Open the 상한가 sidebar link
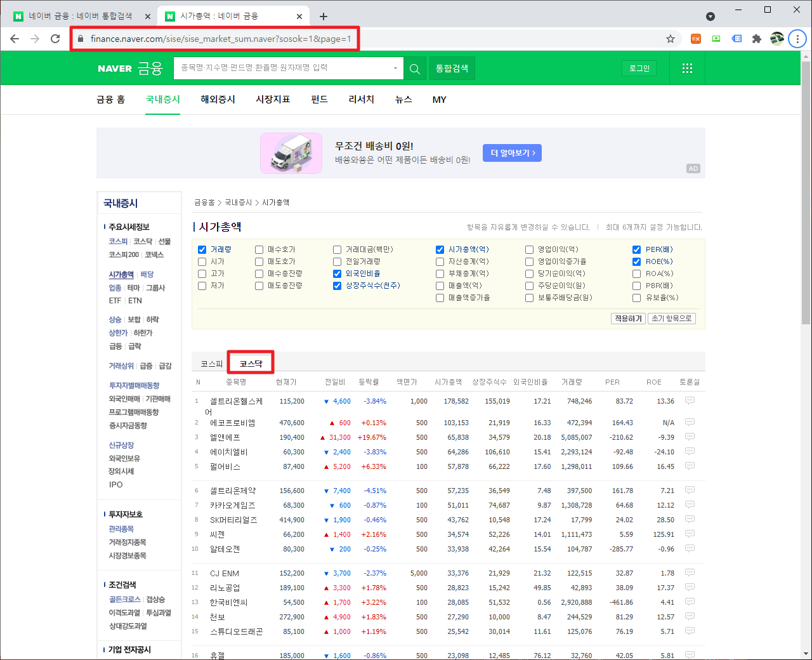The image size is (812, 660). pos(118,333)
